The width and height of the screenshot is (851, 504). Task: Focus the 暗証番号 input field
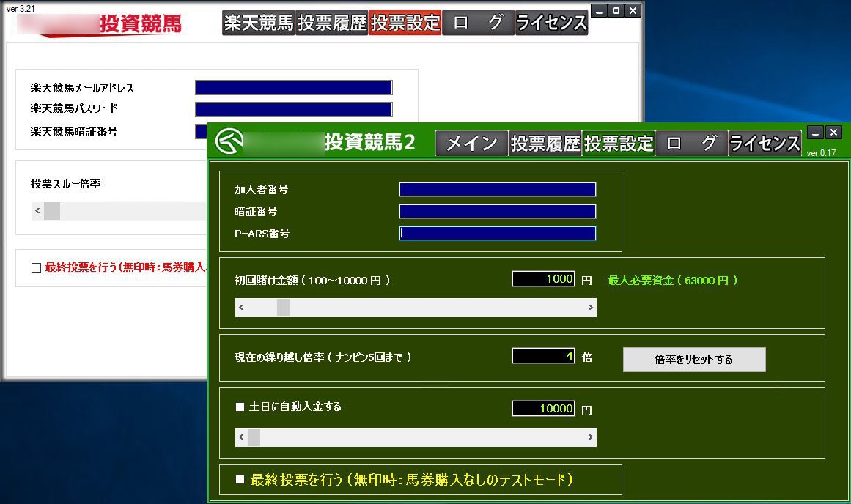tap(498, 211)
